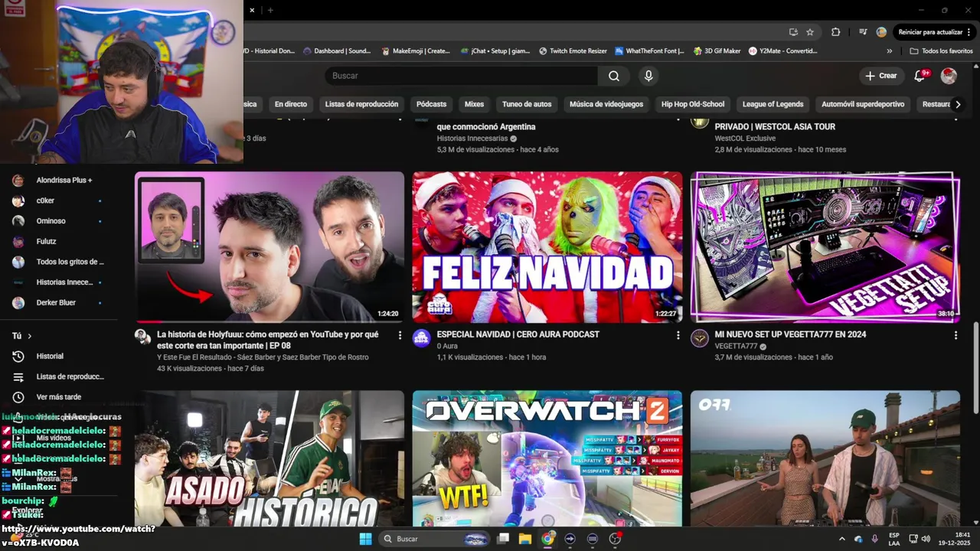The height and width of the screenshot is (551, 980).
Task: Open File Explorer from the taskbar
Action: click(x=525, y=539)
